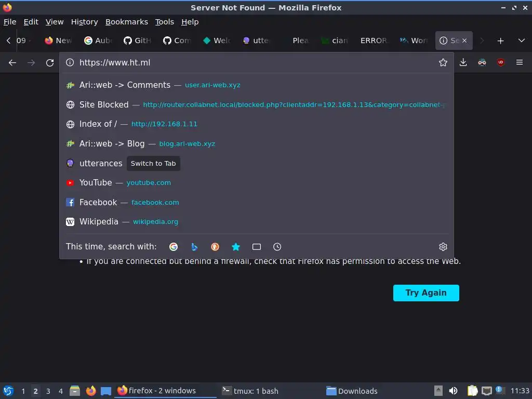This screenshot has width=532, height=399.
Task: Click the clipboard manager tray icon
Action: pyautogui.click(x=472, y=391)
